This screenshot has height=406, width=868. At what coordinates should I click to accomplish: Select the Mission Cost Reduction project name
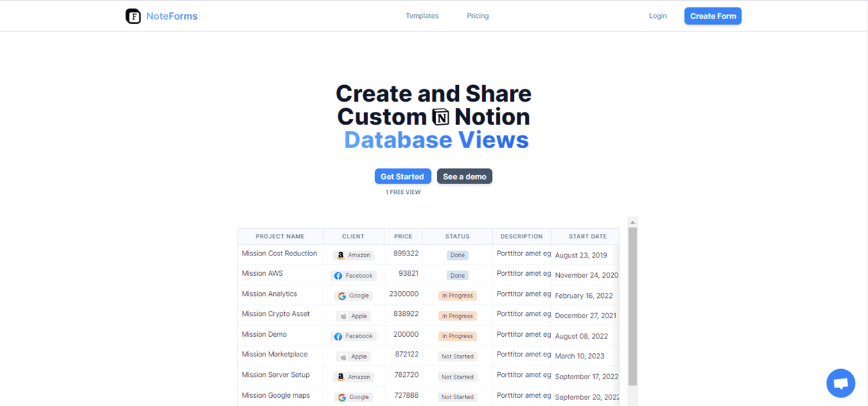[279, 254]
